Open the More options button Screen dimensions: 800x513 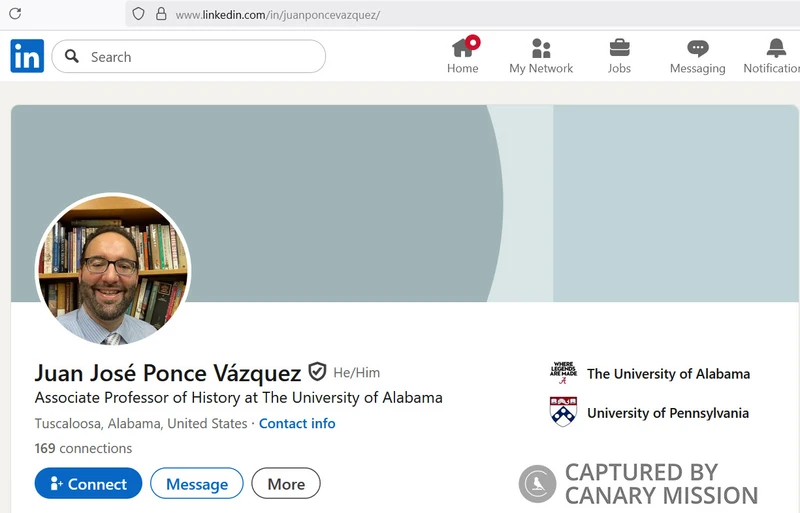(x=286, y=483)
